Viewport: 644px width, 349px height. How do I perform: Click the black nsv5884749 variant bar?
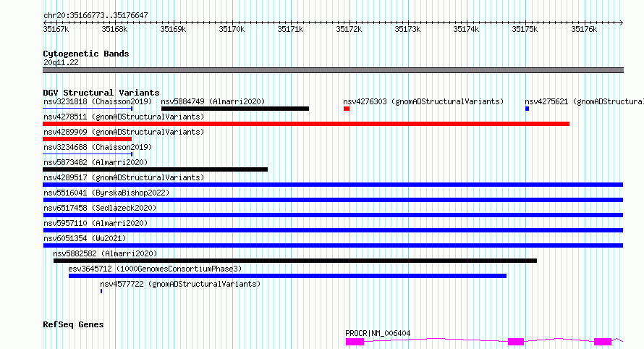point(235,109)
